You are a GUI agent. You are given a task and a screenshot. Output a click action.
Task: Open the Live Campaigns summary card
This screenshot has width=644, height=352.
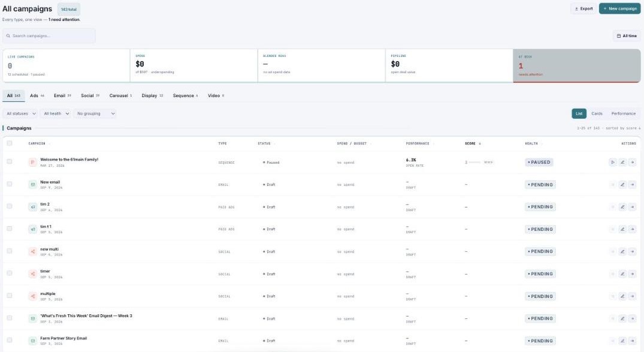(x=66, y=66)
